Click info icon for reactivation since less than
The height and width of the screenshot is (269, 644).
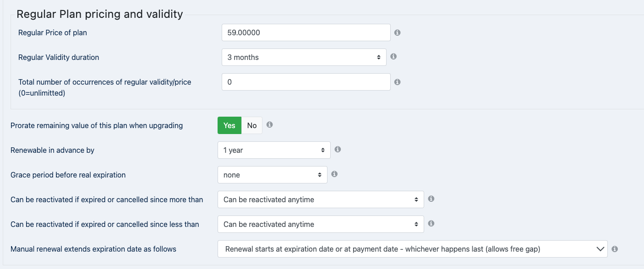(x=431, y=223)
